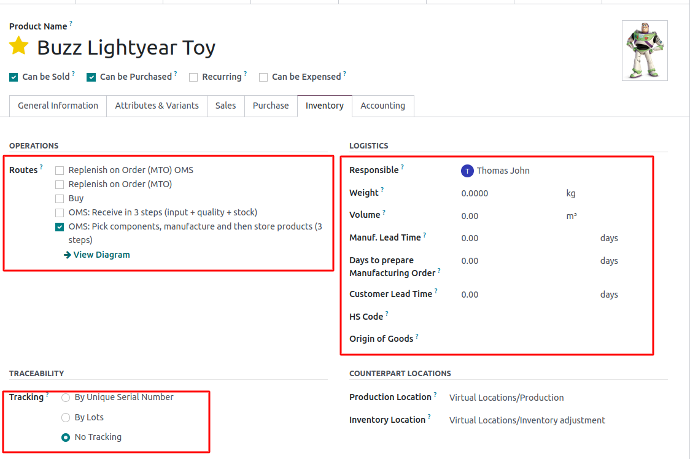Open the Responsible field Thomas John
The width and height of the screenshot is (690, 459).
(x=503, y=171)
